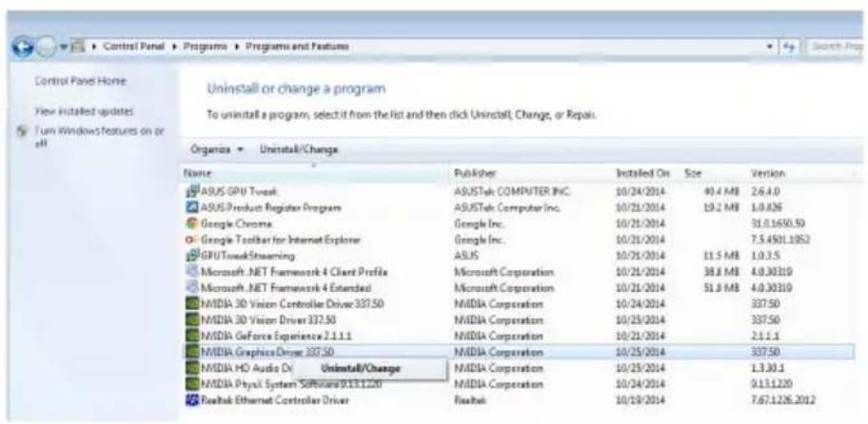Click ASUS publisher cell for GPUTweakStreaming
This screenshot has height=424, width=868.
(466, 256)
